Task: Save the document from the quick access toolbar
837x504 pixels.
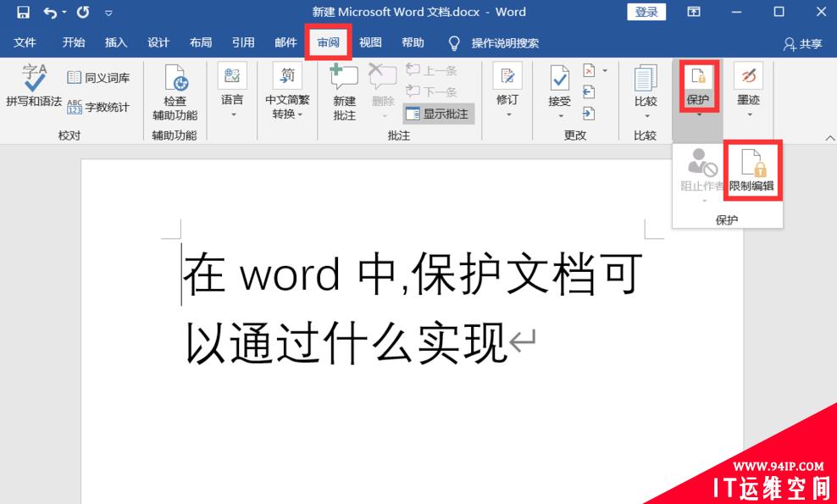Action: (x=23, y=12)
